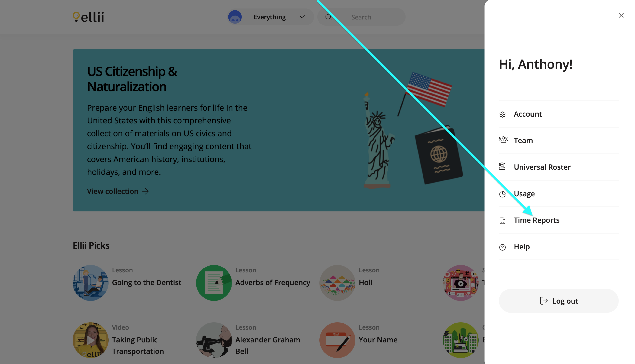Log out of the account

tap(559, 301)
